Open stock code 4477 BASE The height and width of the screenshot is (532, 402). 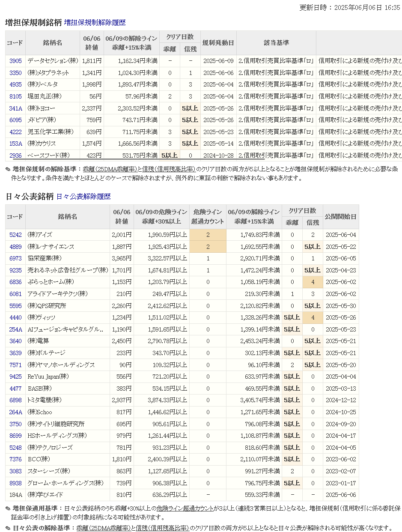pyautogui.click(x=15, y=389)
